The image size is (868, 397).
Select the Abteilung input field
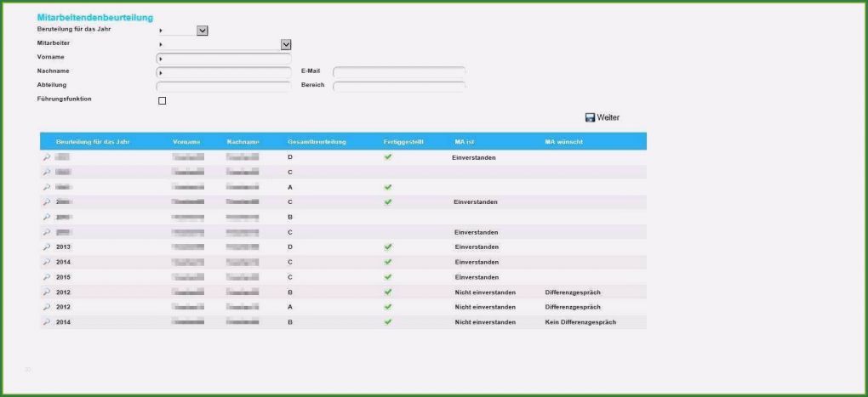click(x=224, y=87)
